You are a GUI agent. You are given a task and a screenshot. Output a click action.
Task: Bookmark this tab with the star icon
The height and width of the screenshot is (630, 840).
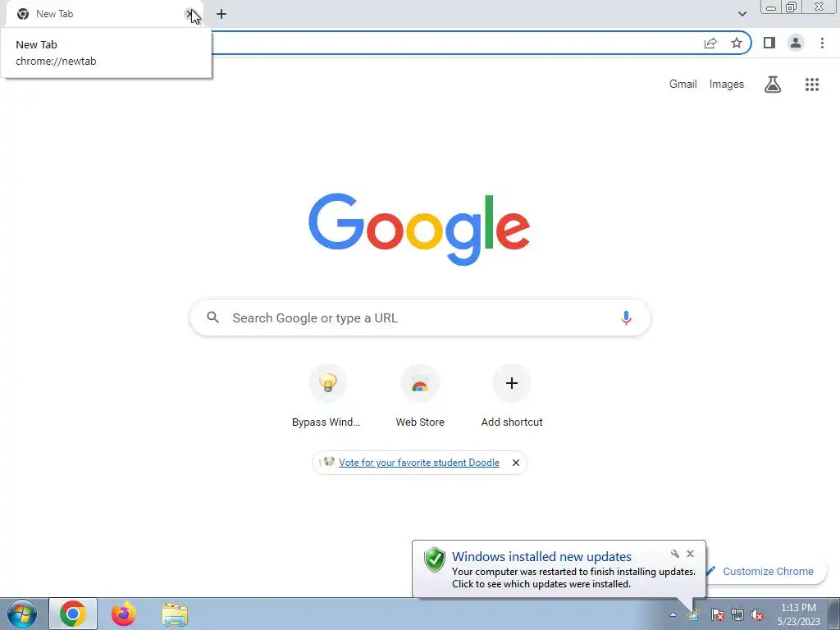[x=737, y=43]
